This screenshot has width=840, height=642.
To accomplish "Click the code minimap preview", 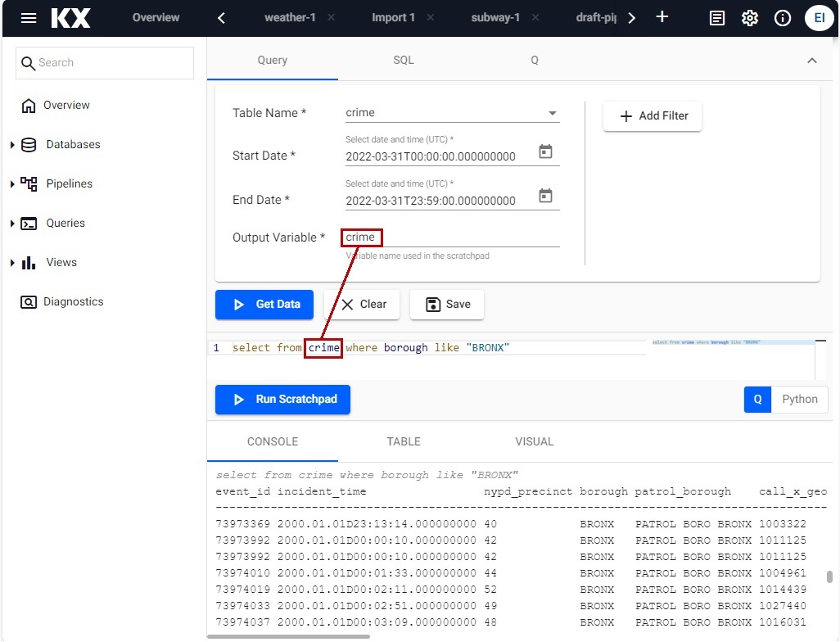I will pyautogui.click(x=733, y=342).
